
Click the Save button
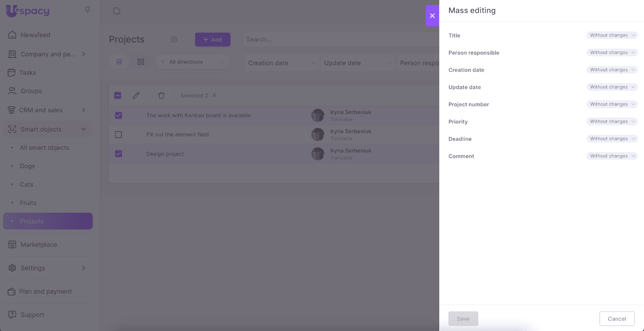[463, 319]
